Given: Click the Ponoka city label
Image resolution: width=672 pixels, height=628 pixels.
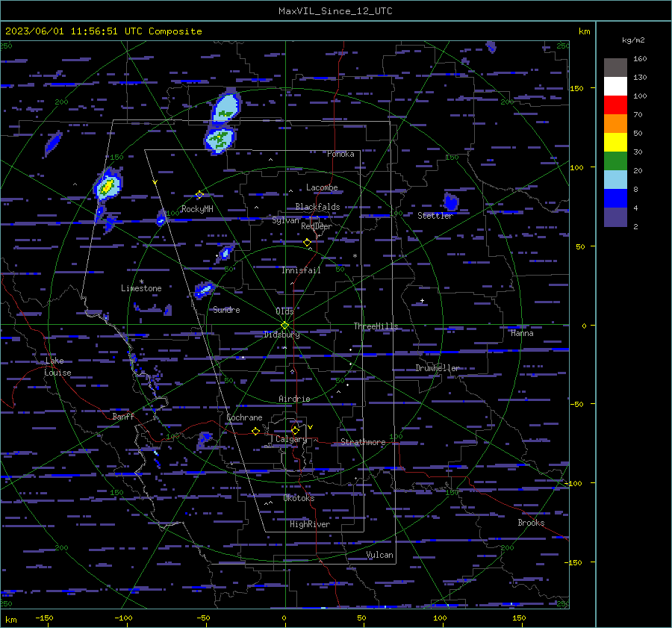Looking at the screenshot, I should click(x=340, y=154).
